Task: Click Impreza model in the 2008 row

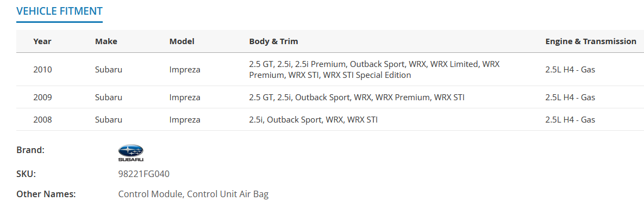Action: click(185, 120)
